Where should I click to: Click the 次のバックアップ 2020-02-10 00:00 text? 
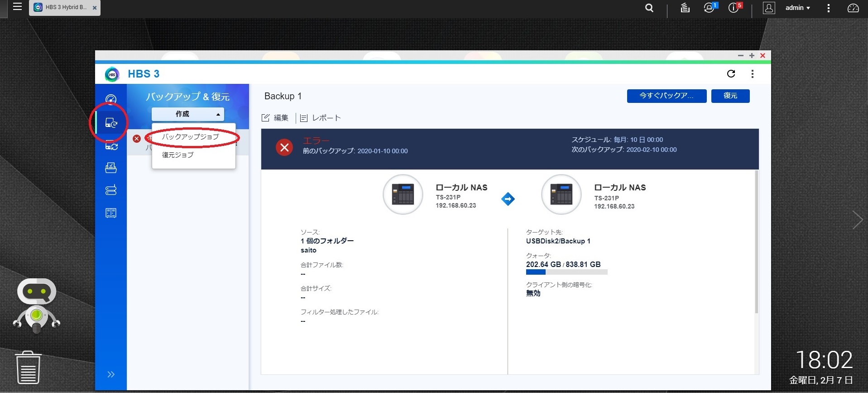pos(624,150)
